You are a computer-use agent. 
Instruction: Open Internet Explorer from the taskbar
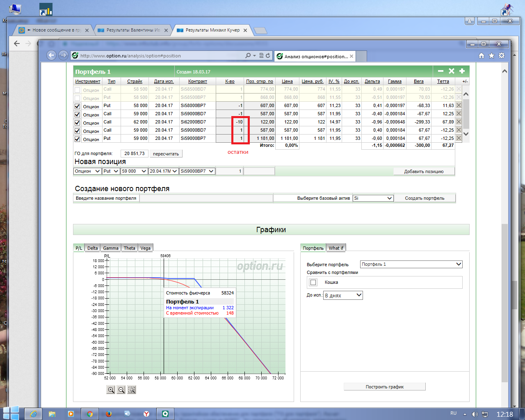(x=33, y=414)
